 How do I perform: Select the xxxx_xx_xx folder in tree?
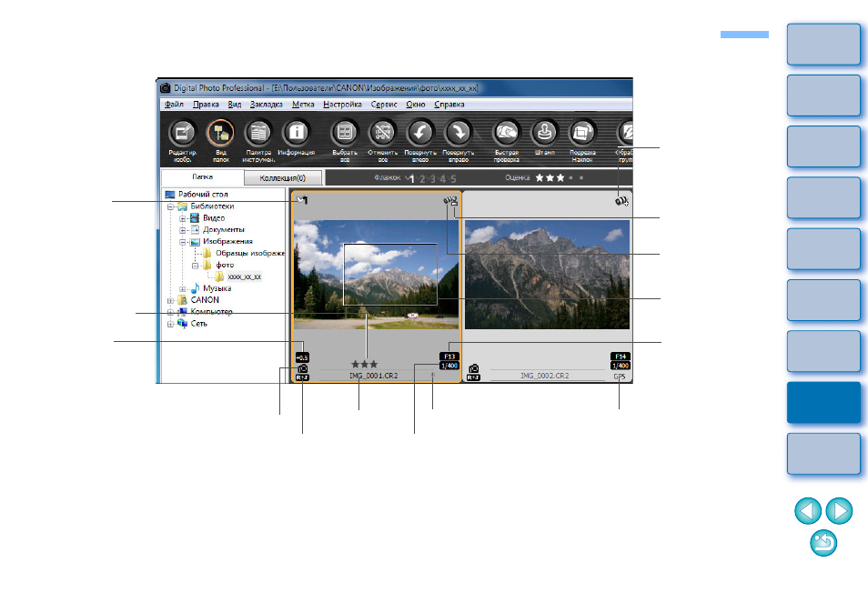pyautogui.click(x=244, y=276)
